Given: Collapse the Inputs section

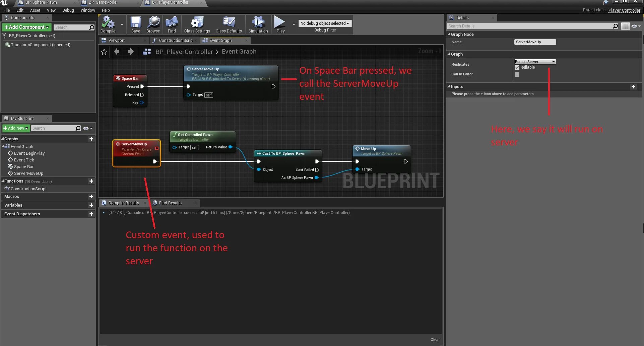Looking at the screenshot, I should tap(449, 87).
